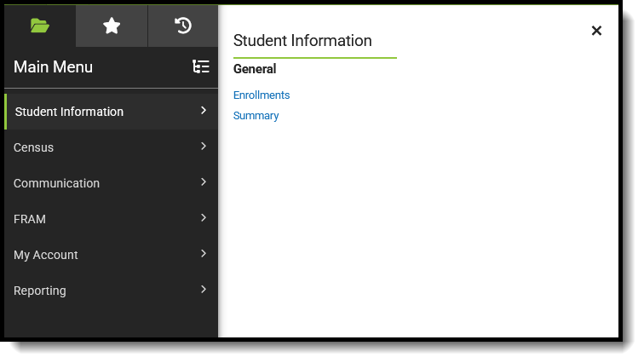
Task: Expand the My Account chevron arrow
Action: click(204, 253)
